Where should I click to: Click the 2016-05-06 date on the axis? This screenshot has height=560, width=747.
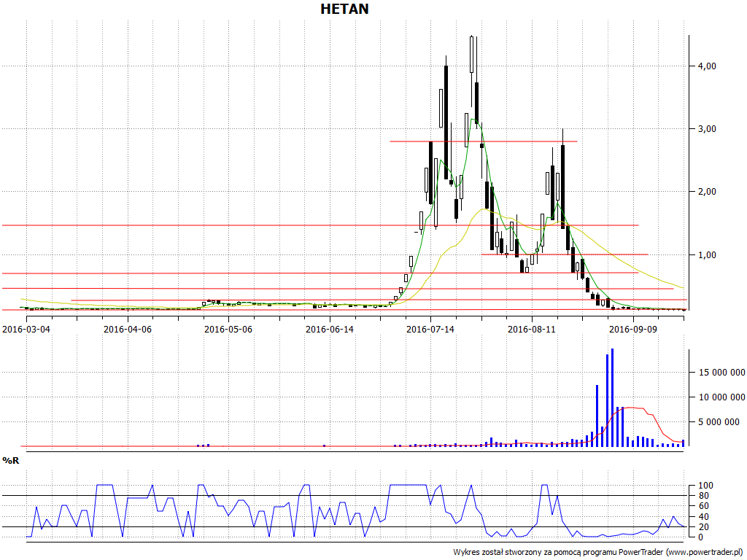[x=228, y=329]
